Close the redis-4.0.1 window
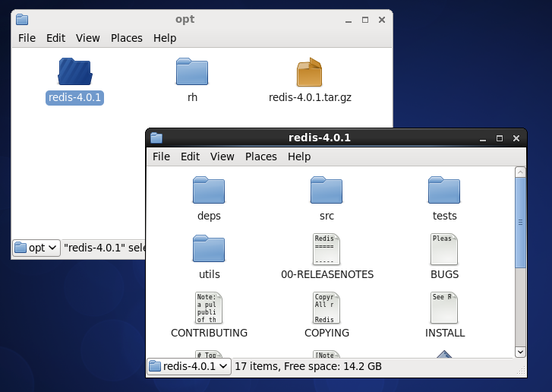Image resolution: width=552 pixels, height=392 pixels. coord(516,138)
